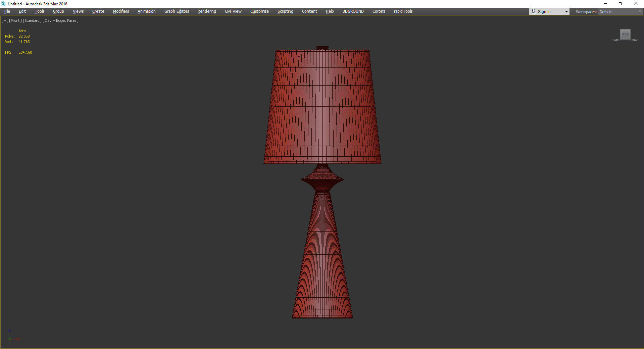Open the File menu
This screenshot has height=349, width=644.
(7, 11)
